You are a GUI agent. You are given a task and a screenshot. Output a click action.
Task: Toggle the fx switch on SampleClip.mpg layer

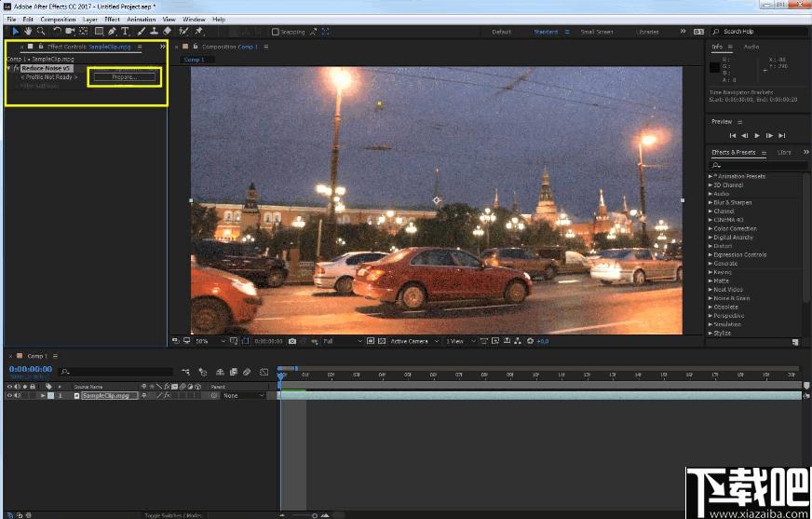click(x=168, y=396)
